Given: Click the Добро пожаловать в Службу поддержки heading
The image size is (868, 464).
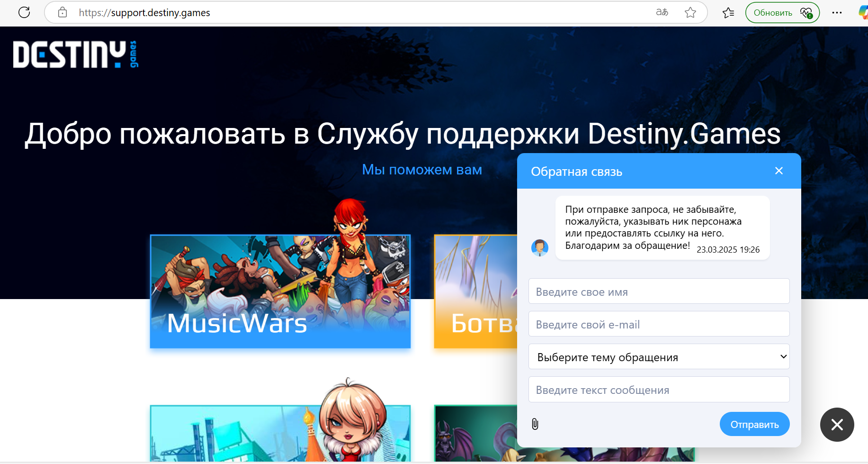Looking at the screenshot, I should click(x=403, y=134).
